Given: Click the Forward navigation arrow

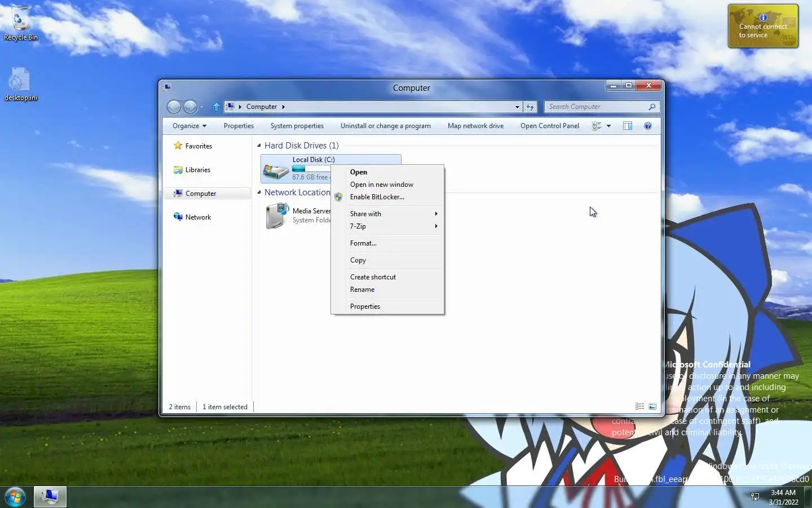Looking at the screenshot, I should pyautogui.click(x=191, y=107).
